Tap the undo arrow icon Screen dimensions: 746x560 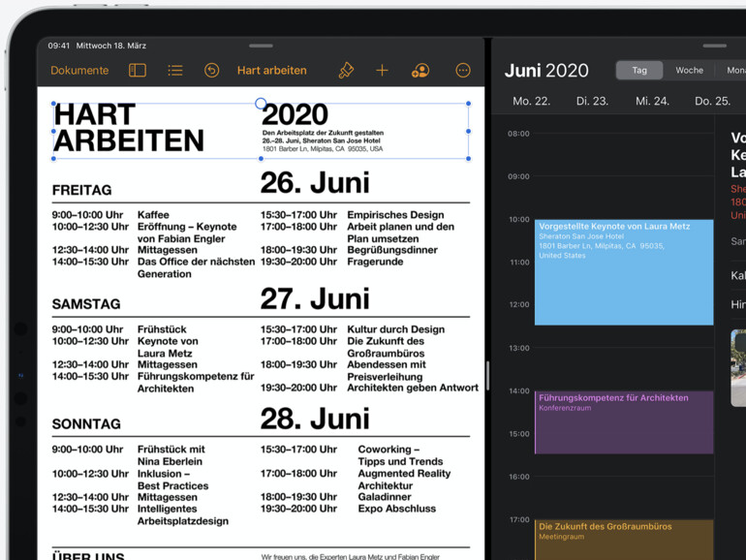click(212, 71)
